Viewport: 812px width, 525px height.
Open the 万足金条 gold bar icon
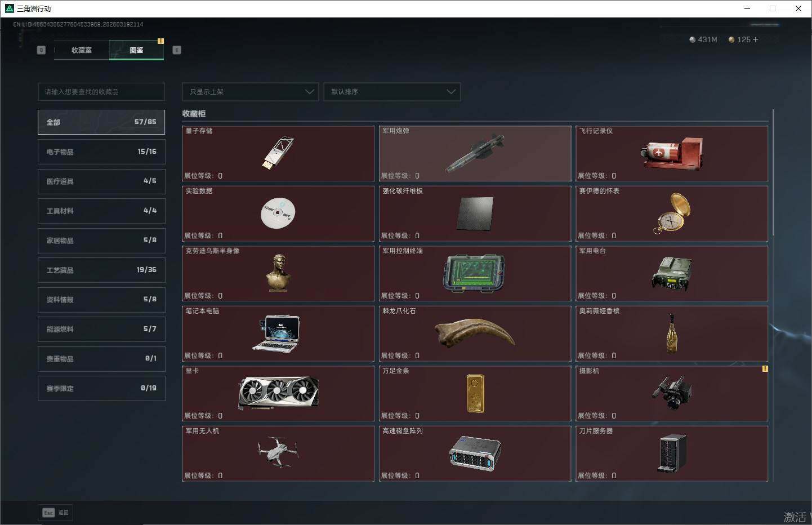[x=475, y=393]
